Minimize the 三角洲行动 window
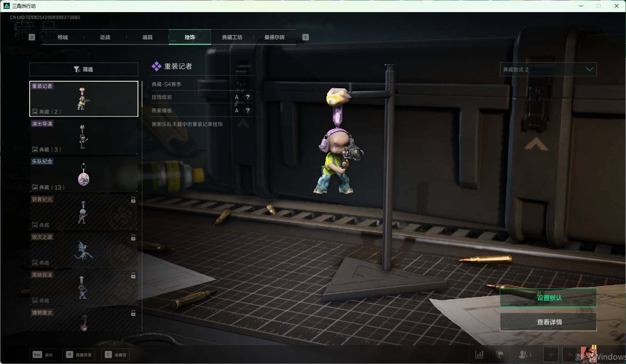626x364 pixels. 581,6
